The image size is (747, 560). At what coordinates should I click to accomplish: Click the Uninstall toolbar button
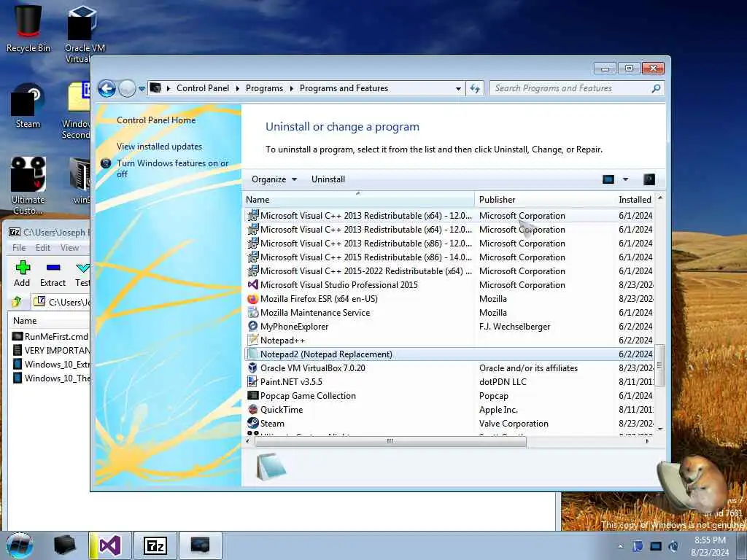pos(328,179)
